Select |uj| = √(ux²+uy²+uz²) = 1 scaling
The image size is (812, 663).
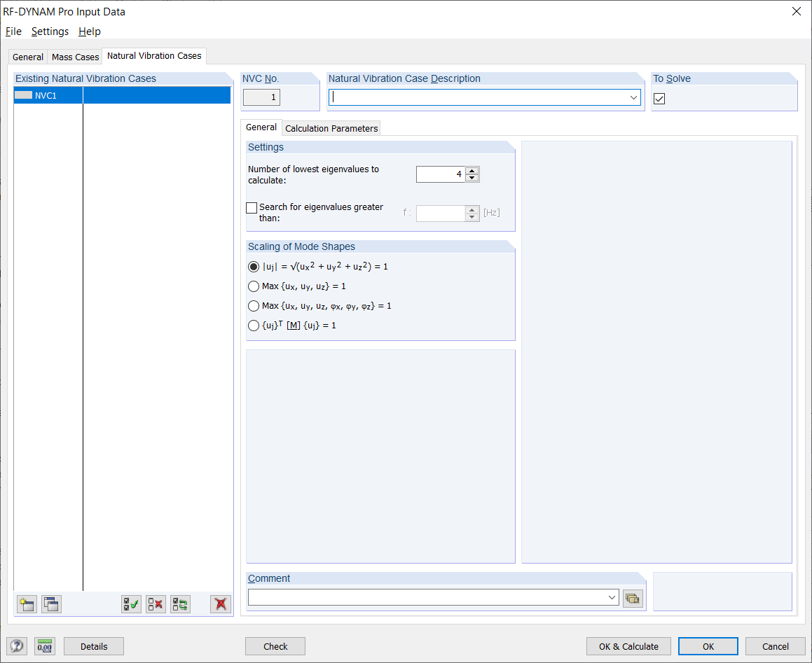click(253, 267)
